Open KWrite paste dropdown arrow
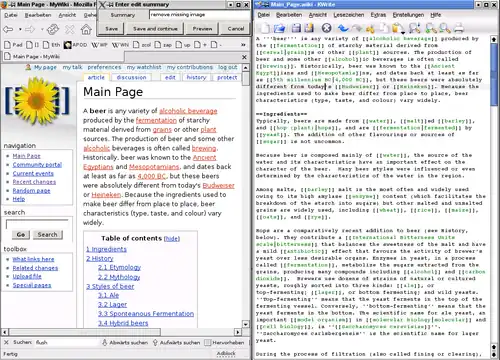The height and width of the screenshot is (360, 500). pos(402,33)
